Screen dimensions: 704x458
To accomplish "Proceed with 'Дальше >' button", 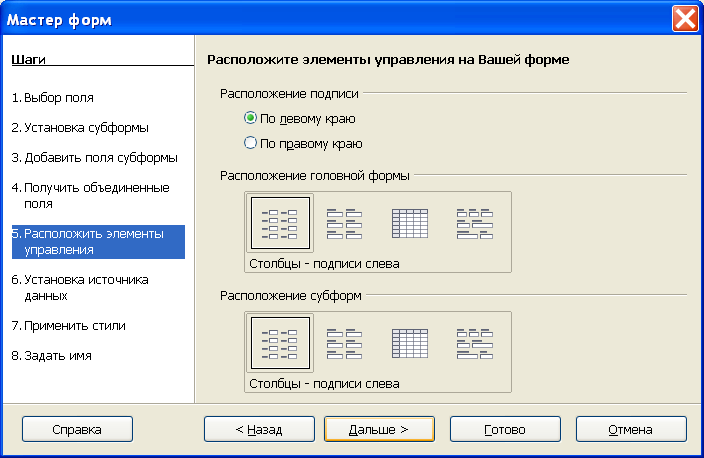I will coord(379,429).
